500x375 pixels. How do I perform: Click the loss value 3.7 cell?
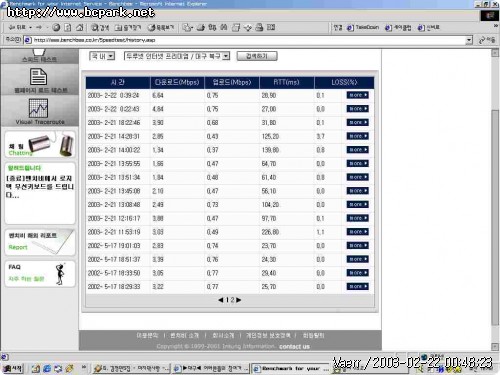pos(320,136)
